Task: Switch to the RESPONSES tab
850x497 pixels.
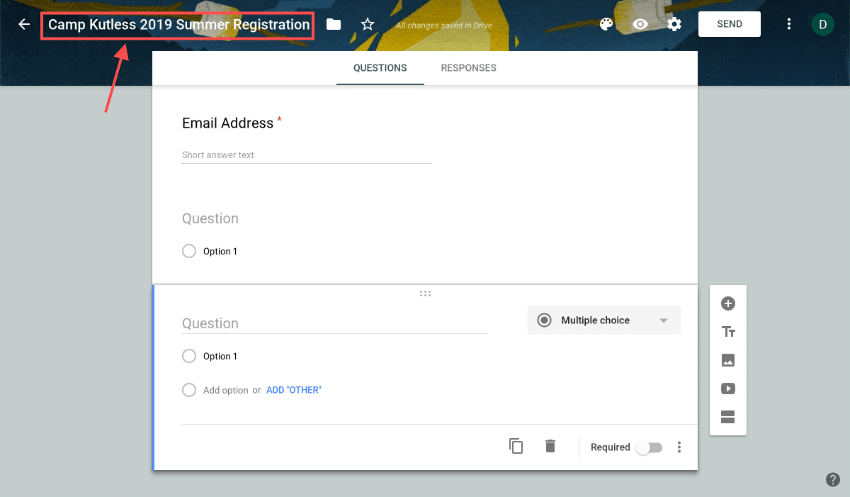Action: (x=468, y=68)
